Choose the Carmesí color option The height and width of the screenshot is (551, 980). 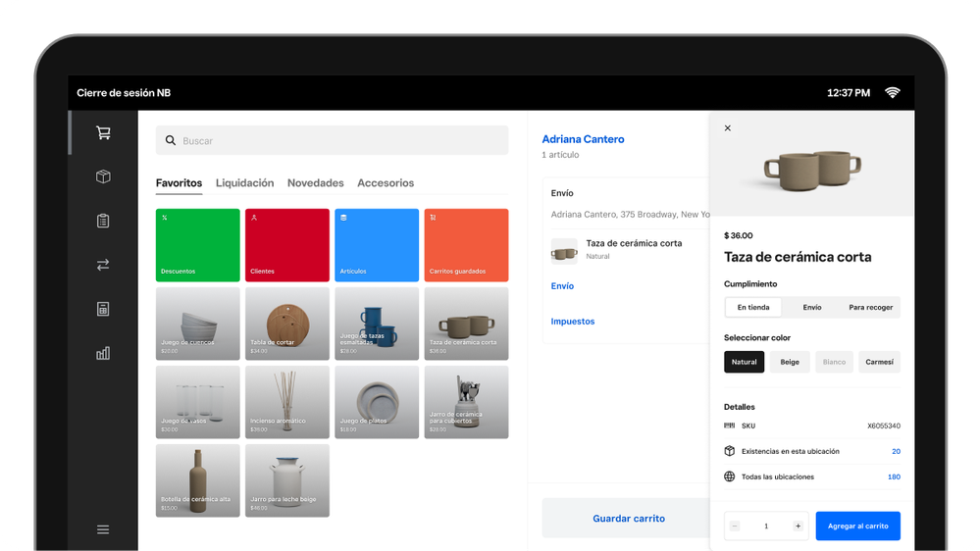(x=879, y=362)
